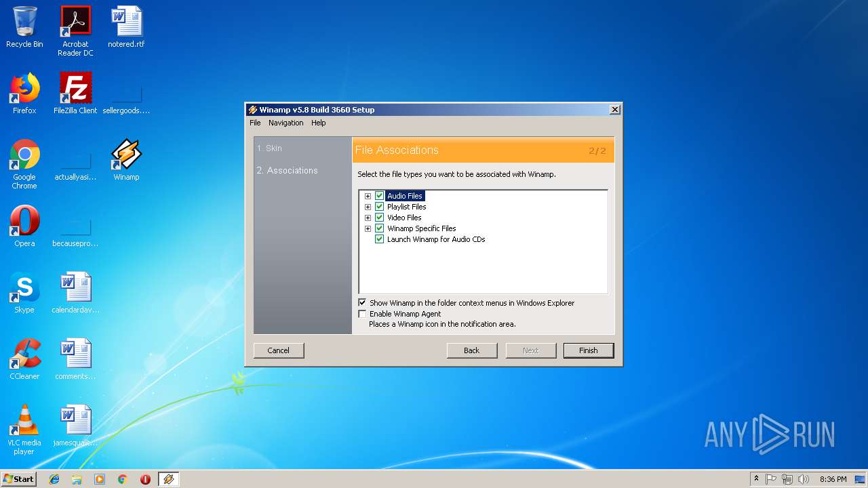Open the Recycle Bin desktop icon

pyautogui.click(x=24, y=27)
